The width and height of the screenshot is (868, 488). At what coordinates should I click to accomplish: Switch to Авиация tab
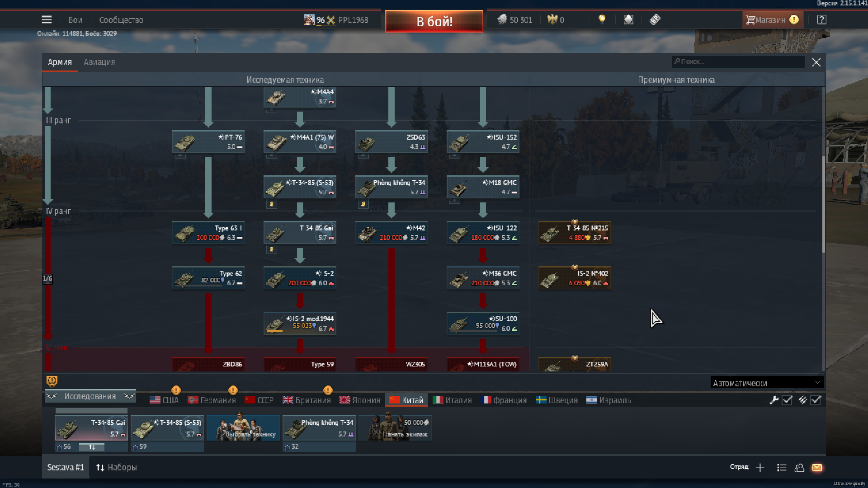point(99,62)
